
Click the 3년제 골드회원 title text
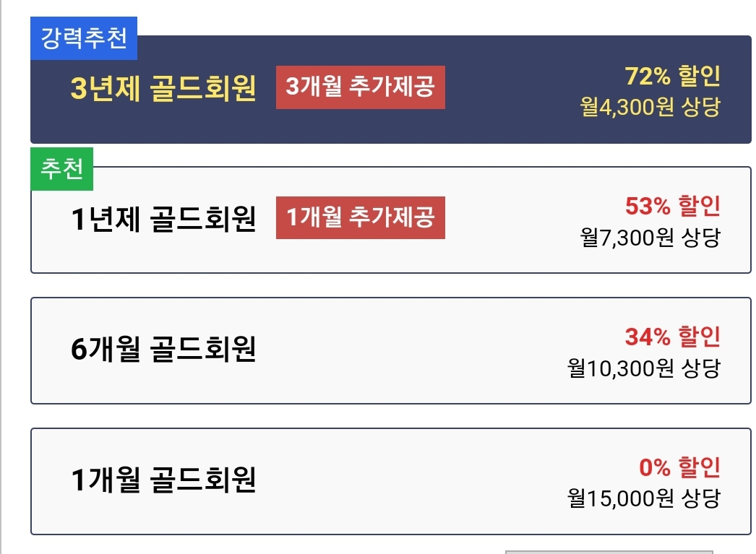[163, 89]
